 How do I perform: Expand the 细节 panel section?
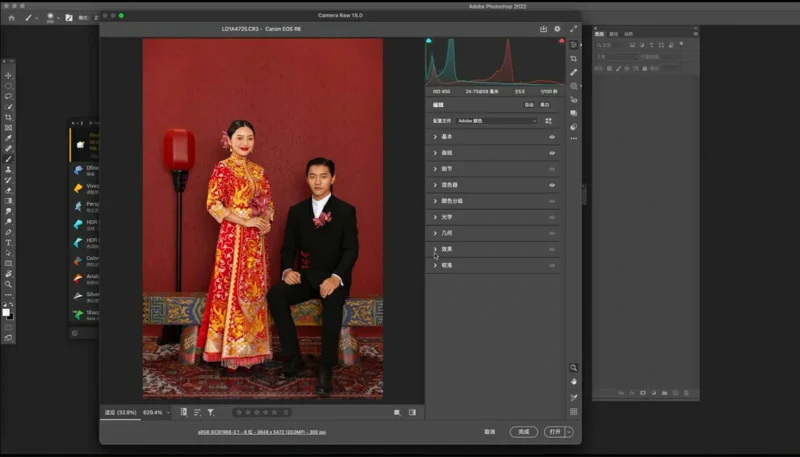coord(435,169)
